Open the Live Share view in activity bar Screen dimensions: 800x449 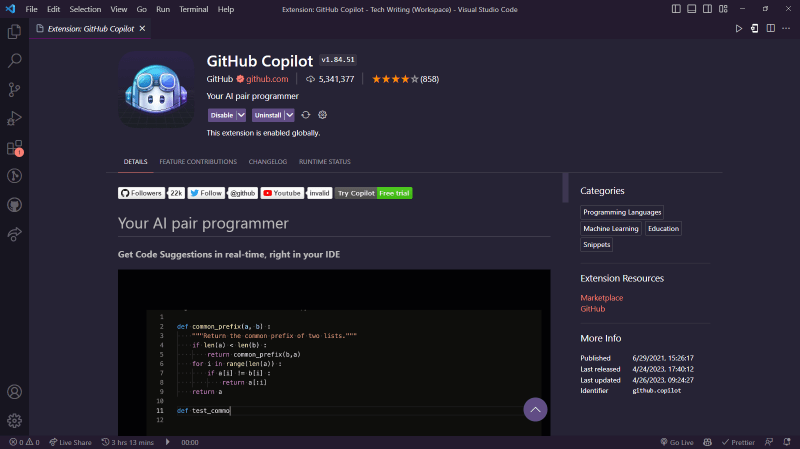coord(14,234)
